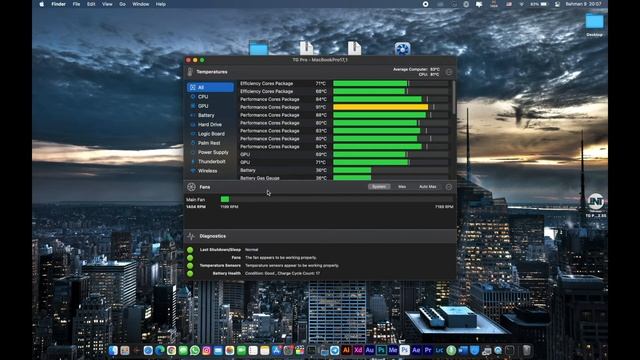Open the Apple menu
640x360 pixels.
pyautogui.click(x=41, y=4)
